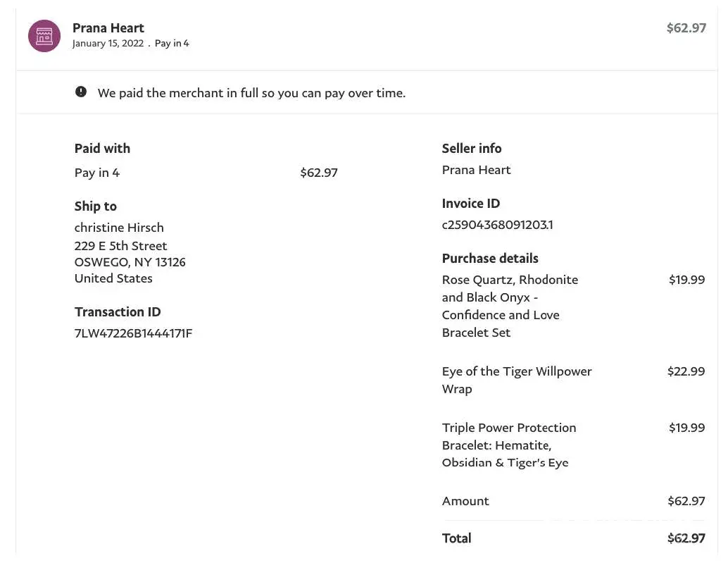Open the Prana Heart merchant title
The width and height of the screenshot is (728, 563).
point(108,28)
